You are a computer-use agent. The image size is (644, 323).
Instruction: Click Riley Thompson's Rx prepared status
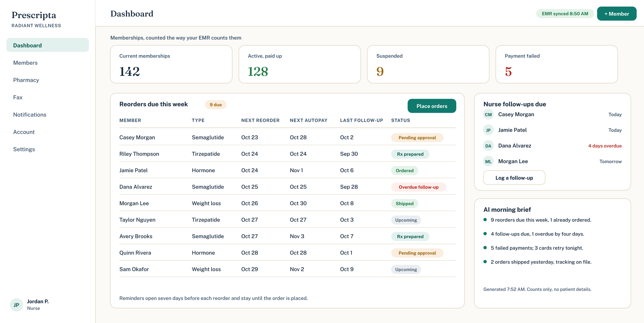tap(410, 154)
